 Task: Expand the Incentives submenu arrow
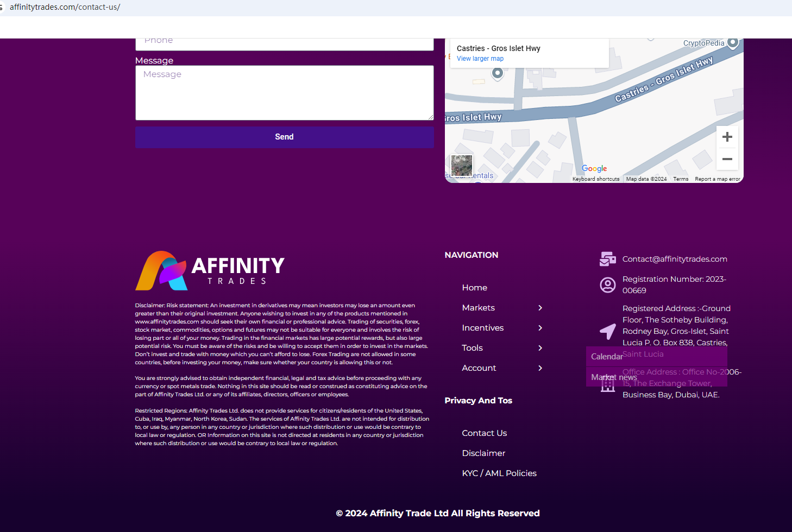[x=540, y=328]
